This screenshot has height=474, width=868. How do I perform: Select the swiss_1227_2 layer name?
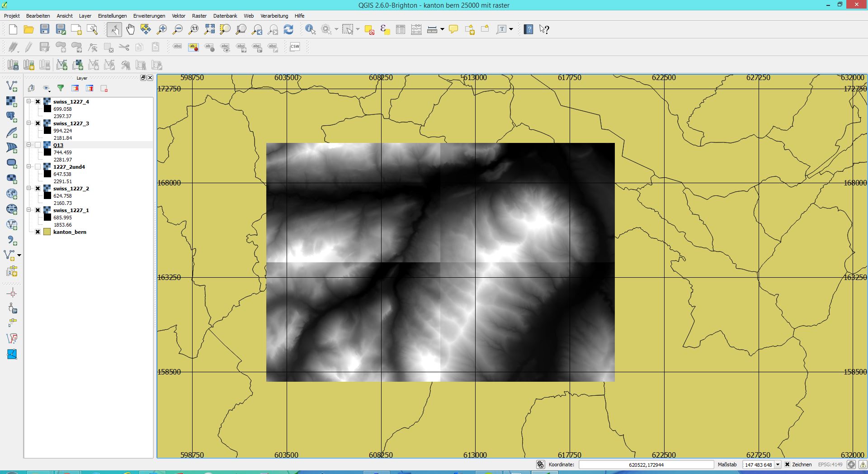coord(71,189)
